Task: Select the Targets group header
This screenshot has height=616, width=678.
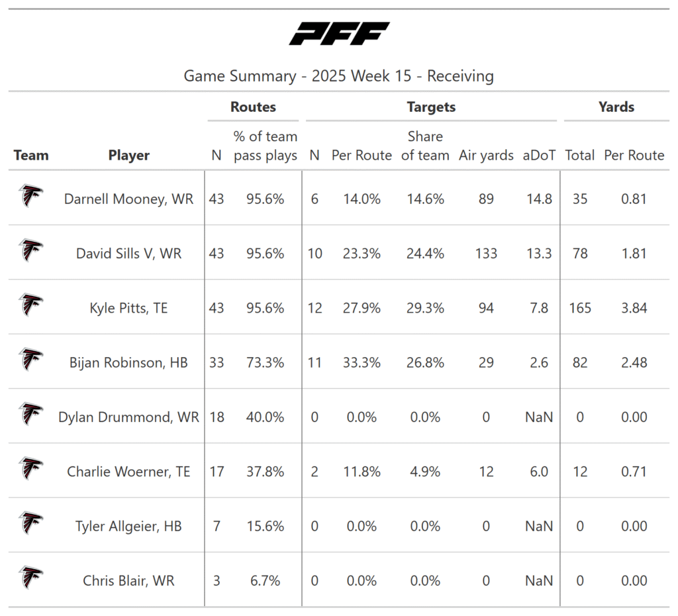Action: pos(431,107)
